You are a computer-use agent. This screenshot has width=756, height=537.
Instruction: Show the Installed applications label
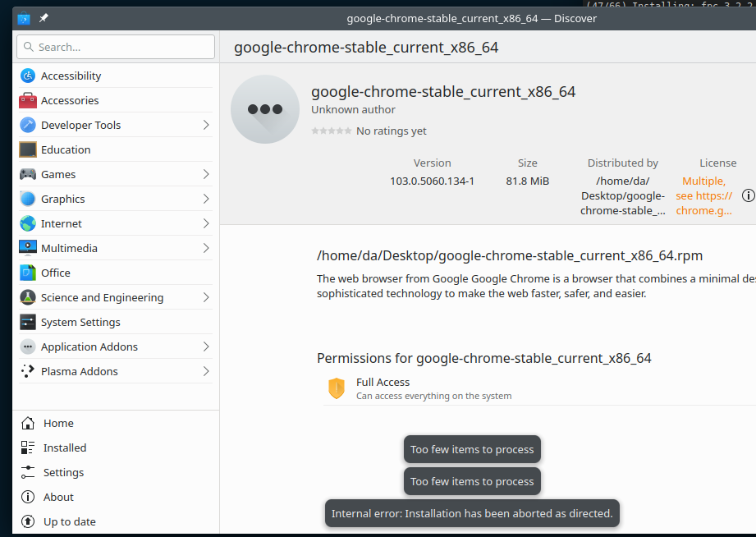pos(65,447)
